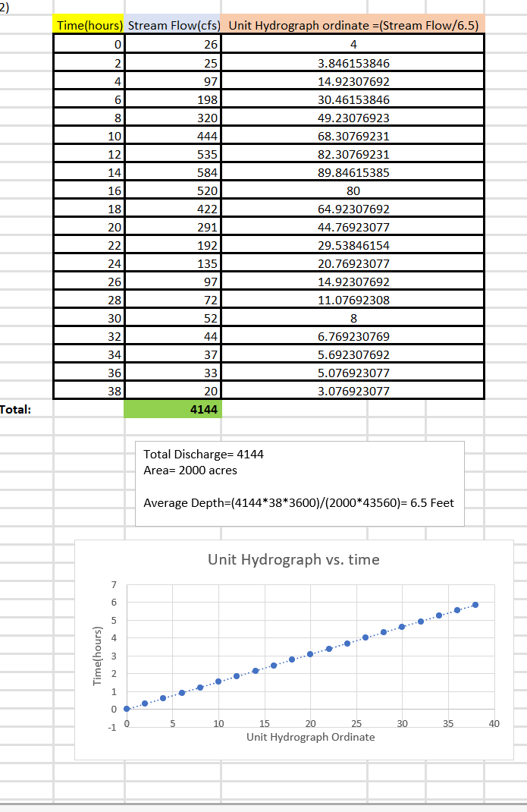Click ordinate cell 5.692307692
Screen dimensions: 527x812
point(353,354)
